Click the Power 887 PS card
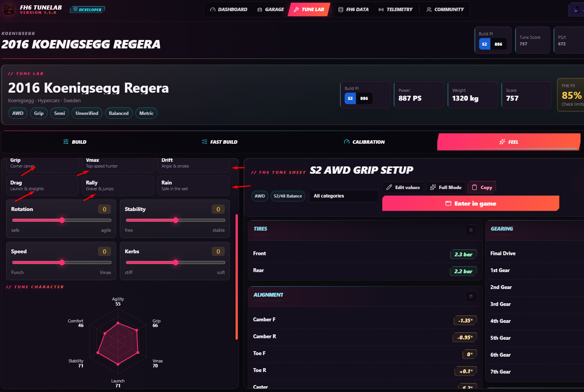This screenshot has width=584, height=392. click(419, 95)
